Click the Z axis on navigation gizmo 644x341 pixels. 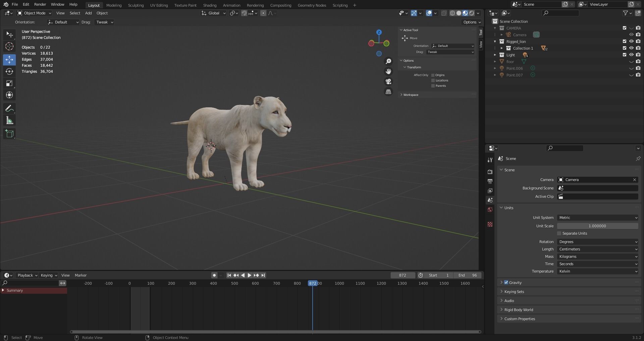[379, 32]
